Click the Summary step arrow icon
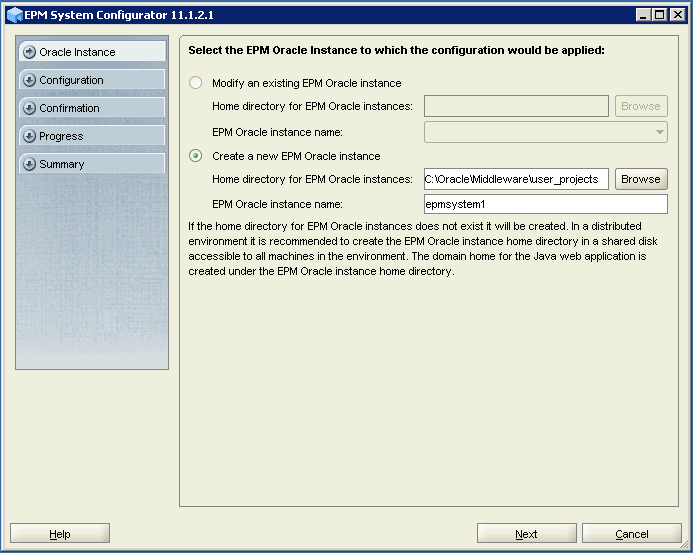 coord(29,164)
